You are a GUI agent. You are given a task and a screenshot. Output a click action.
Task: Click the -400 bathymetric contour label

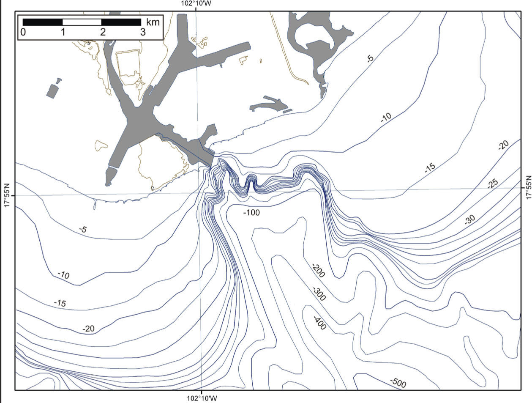(x=319, y=323)
